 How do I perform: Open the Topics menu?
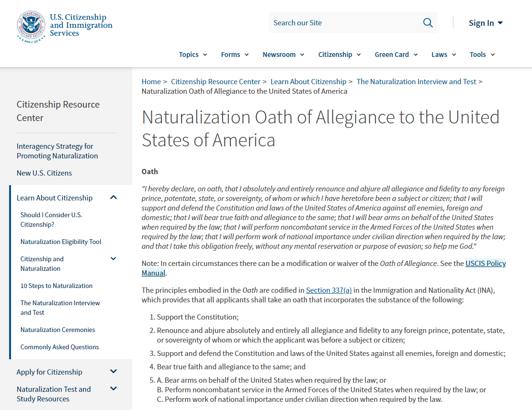[x=192, y=55]
